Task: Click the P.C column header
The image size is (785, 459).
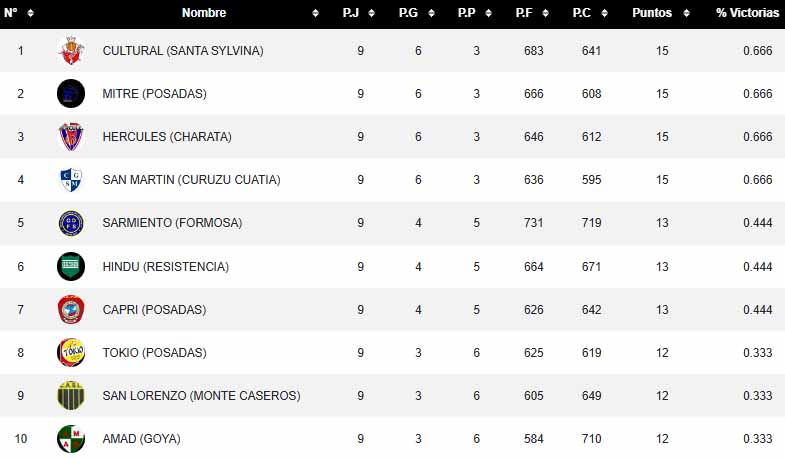Action: (x=582, y=13)
